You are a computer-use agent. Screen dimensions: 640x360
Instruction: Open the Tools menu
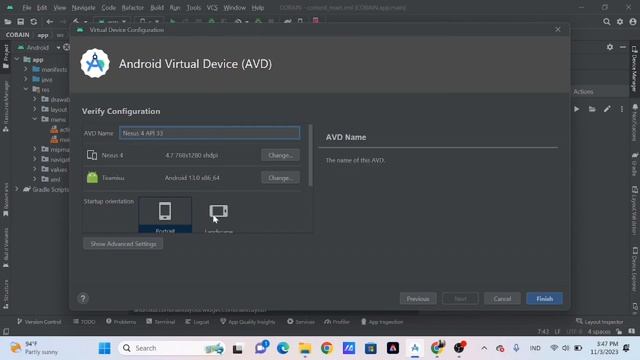193,8
